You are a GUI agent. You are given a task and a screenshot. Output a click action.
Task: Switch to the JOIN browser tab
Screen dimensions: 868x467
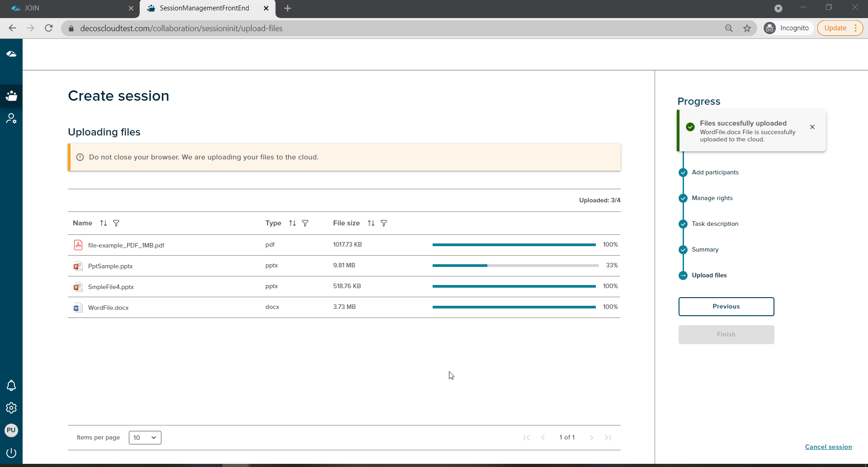click(x=68, y=8)
